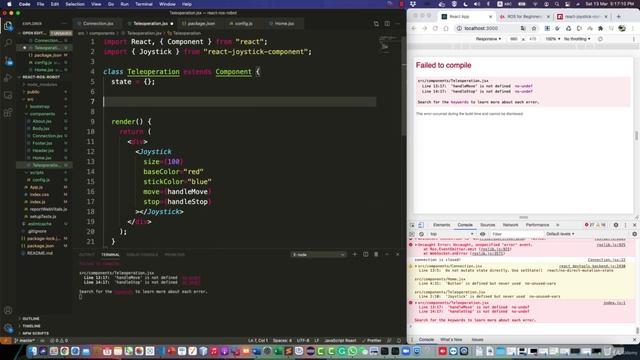Image resolution: width=640 pixels, height=360 pixels.
Task: Go to Chrome home page button
Action: (x=446, y=28)
